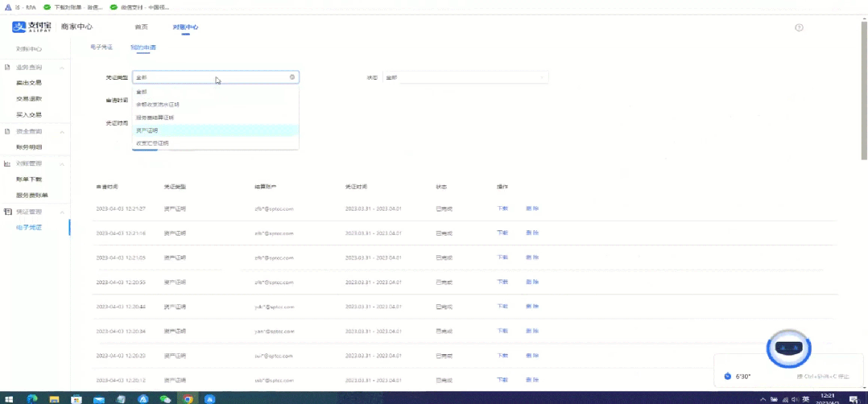
Task: Switch to the 电子凭证 tab
Action: click(x=101, y=47)
